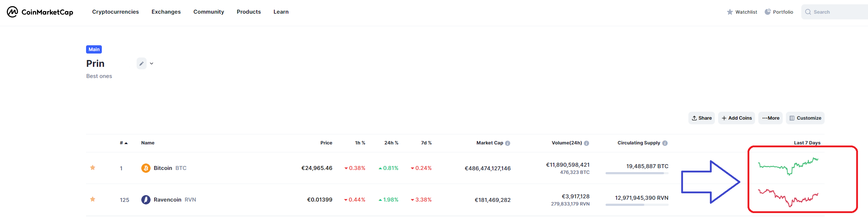Click the Share button
868x217 pixels.
point(702,118)
